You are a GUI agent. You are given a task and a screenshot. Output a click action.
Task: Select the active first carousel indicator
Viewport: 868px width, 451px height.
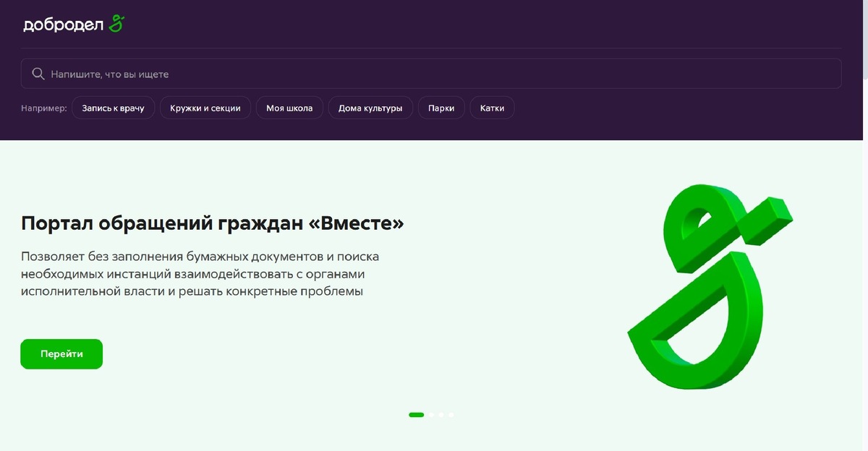[x=417, y=415]
